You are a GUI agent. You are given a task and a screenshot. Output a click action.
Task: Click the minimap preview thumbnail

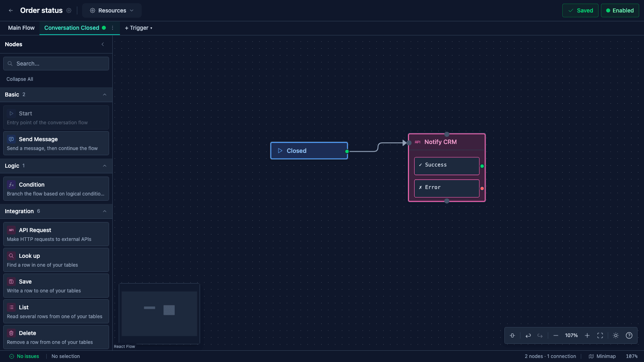159,314
